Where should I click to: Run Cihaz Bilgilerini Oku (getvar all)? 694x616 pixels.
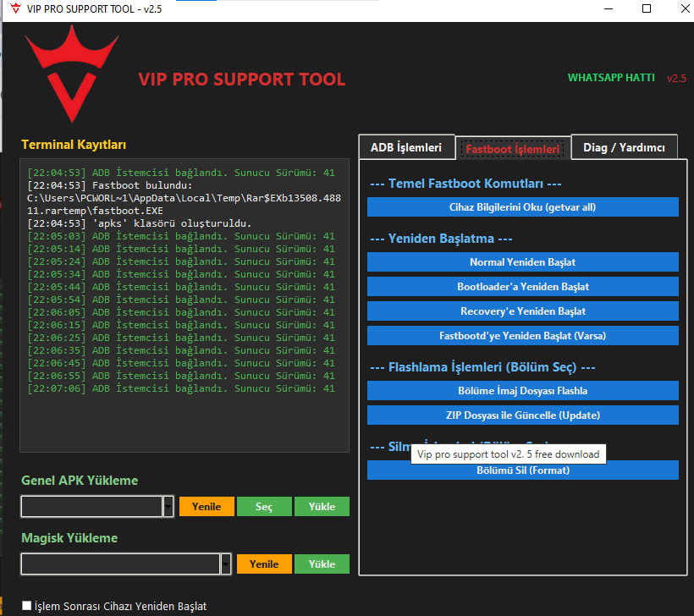pyautogui.click(x=522, y=206)
